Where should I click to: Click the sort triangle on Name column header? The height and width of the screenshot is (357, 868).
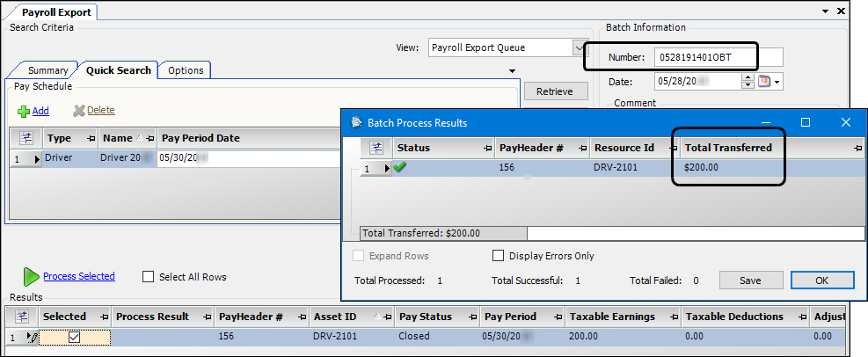pyautogui.click(x=139, y=138)
